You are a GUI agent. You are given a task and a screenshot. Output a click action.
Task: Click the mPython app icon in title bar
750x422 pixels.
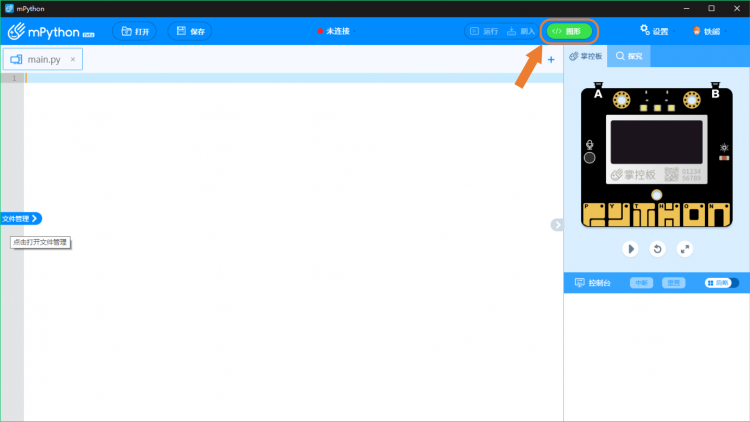(x=9, y=8)
